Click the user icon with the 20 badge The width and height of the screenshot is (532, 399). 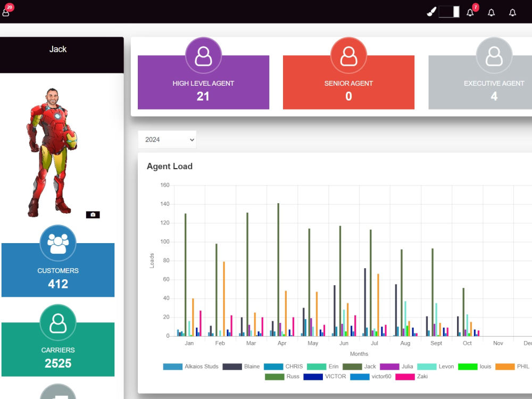tap(6, 12)
